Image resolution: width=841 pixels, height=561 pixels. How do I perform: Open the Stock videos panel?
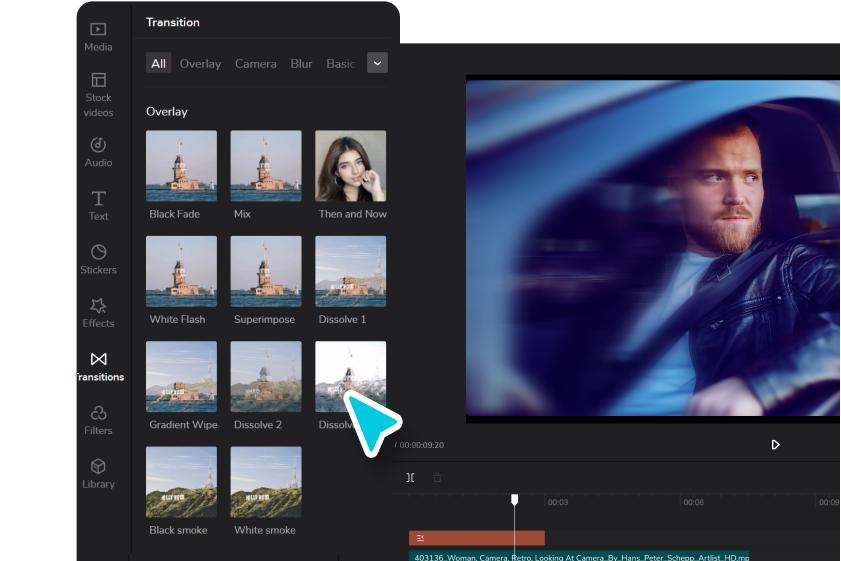98,95
